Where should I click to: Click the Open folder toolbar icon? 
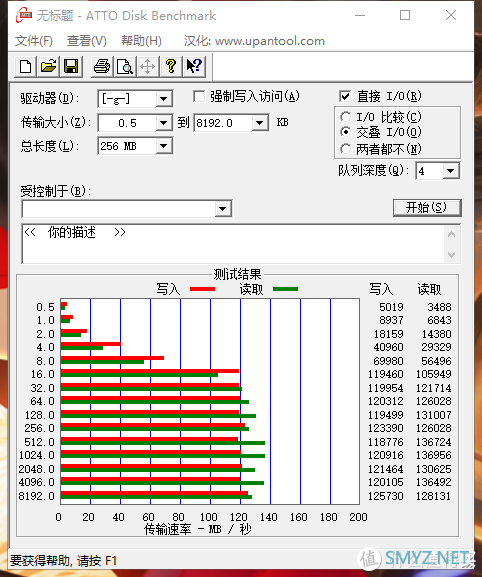pyautogui.click(x=48, y=67)
